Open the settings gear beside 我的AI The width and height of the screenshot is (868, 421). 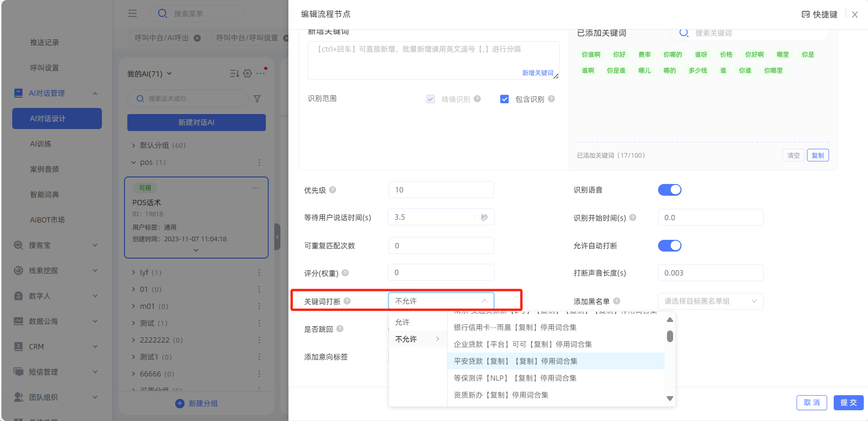pos(248,73)
